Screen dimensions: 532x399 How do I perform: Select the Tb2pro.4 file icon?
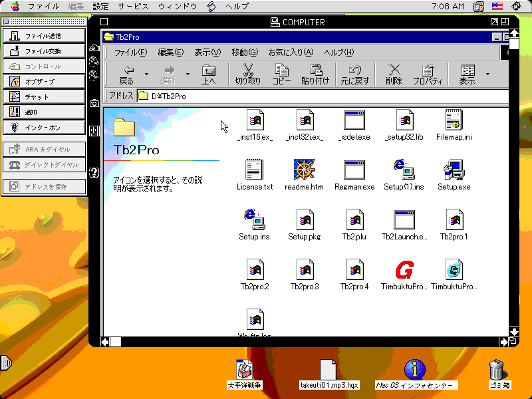[354, 269]
